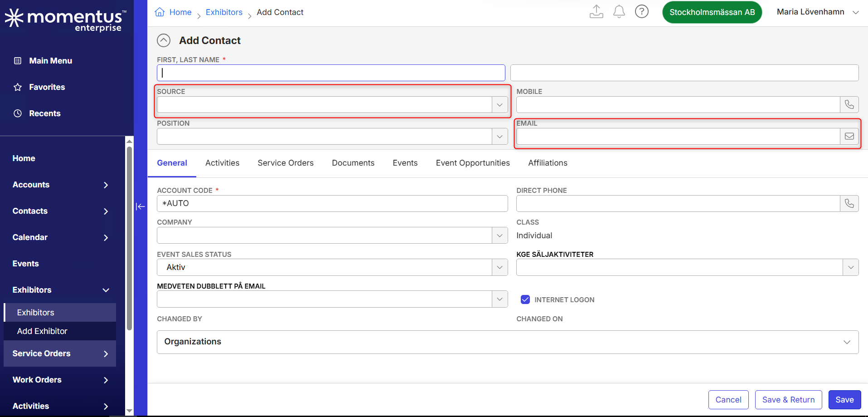Click the Save button
The height and width of the screenshot is (417, 868).
(x=845, y=400)
